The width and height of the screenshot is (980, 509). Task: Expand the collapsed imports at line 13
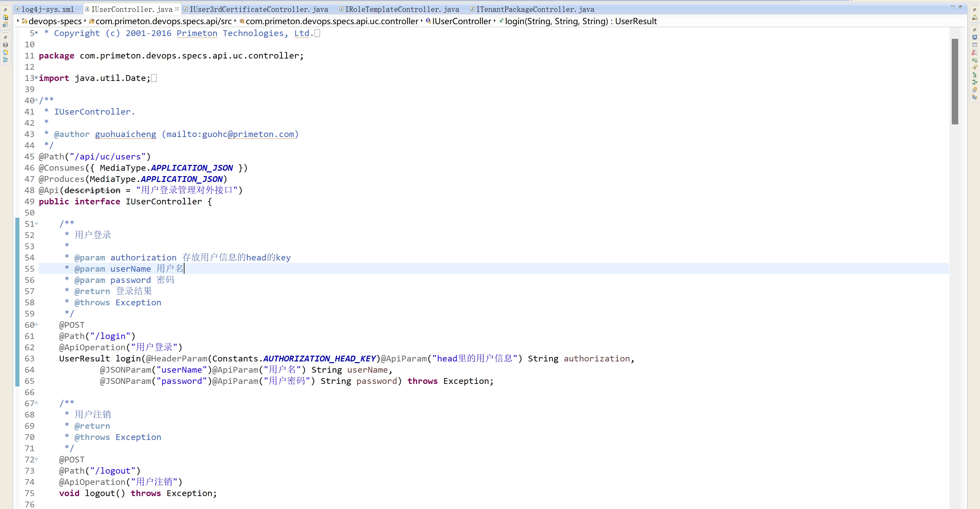36,78
